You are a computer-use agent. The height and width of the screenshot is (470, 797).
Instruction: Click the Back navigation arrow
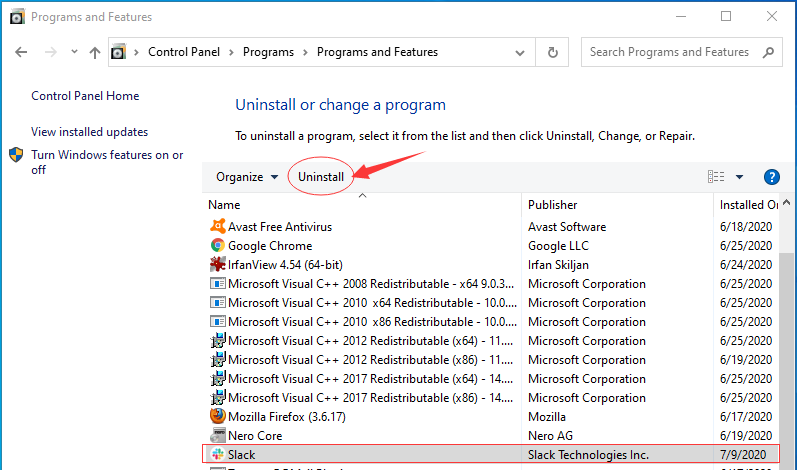(21, 52)
